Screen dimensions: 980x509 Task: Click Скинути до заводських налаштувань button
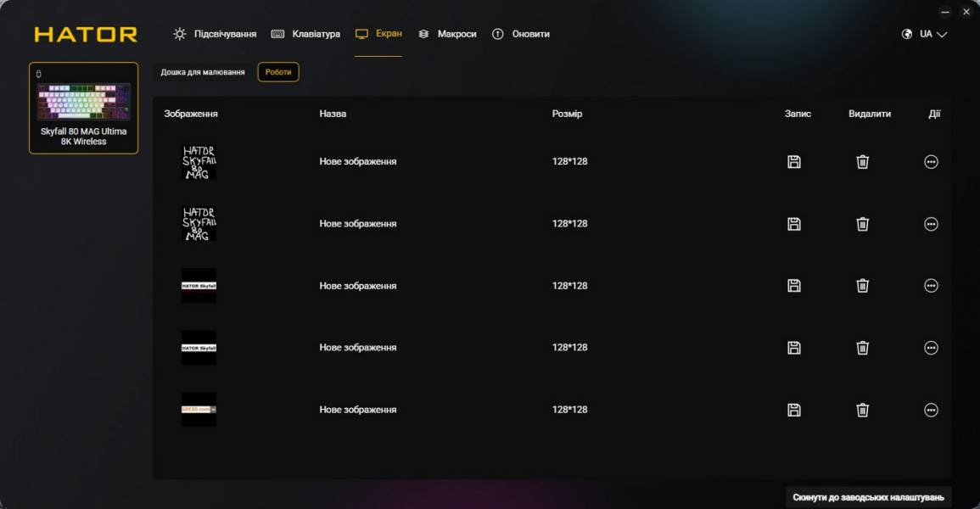point(867,497)
